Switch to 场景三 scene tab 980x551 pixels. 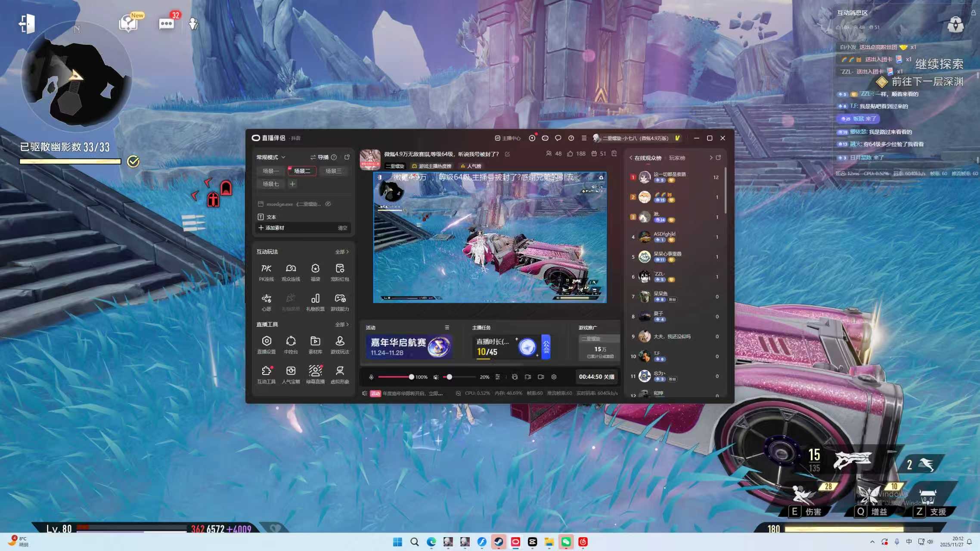333,171
